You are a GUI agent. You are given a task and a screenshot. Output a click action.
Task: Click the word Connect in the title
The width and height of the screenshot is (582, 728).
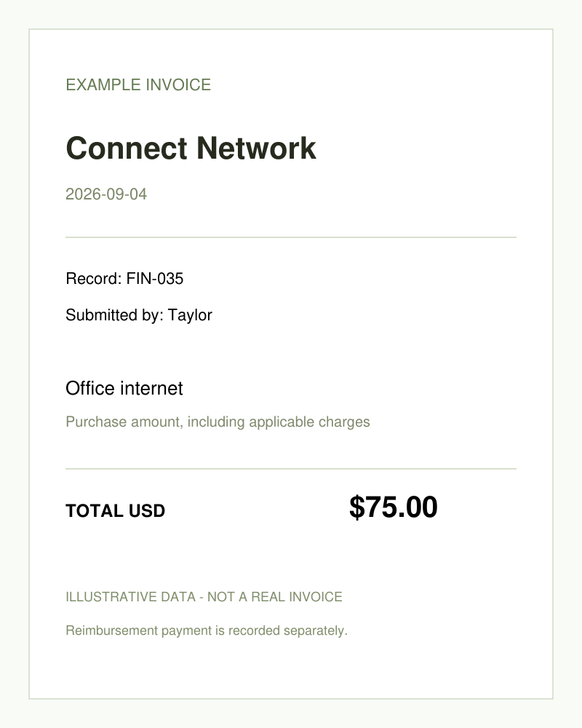tap(127, 148)
